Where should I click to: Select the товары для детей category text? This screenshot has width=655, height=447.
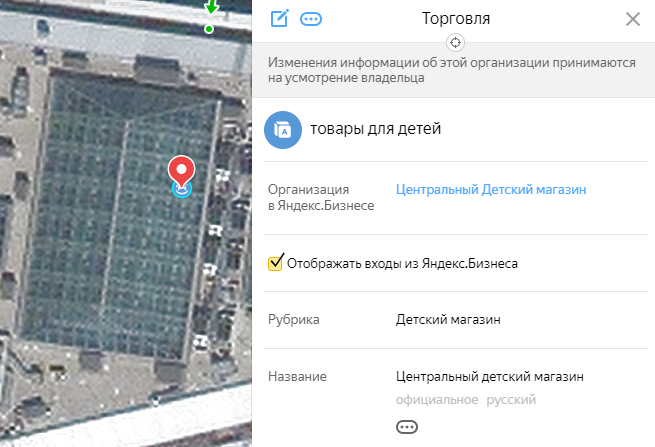pos(375,129)
